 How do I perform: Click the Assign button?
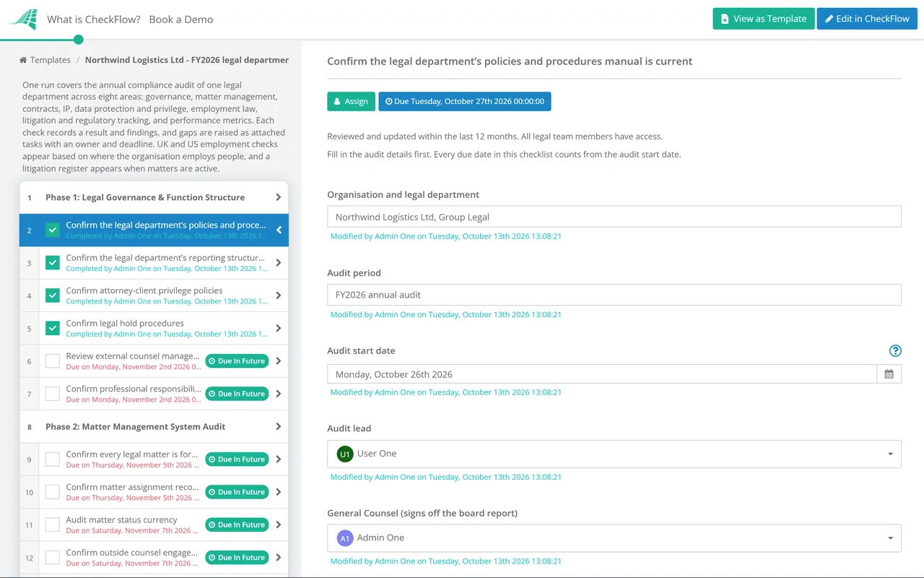(351, 101)
